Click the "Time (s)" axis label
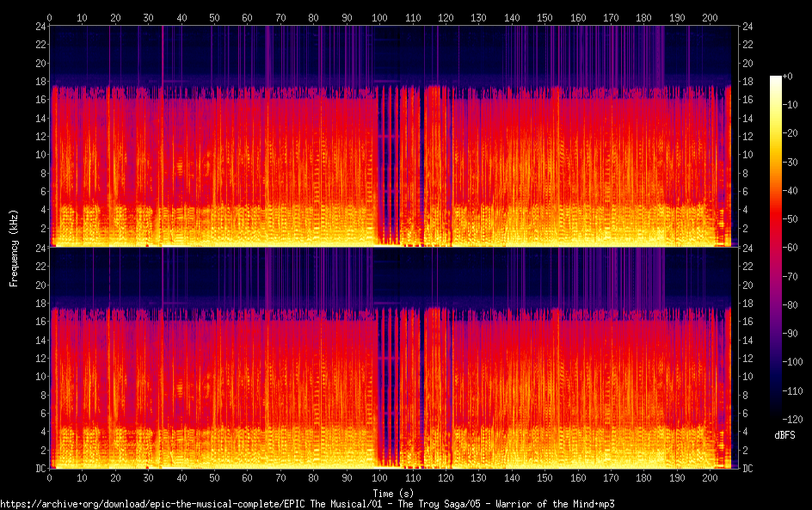812x510 pixels. point(392,493)
